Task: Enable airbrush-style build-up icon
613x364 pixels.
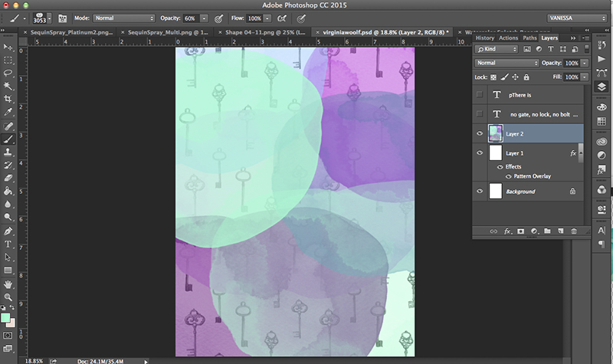Action: click(x=281, y=18)
